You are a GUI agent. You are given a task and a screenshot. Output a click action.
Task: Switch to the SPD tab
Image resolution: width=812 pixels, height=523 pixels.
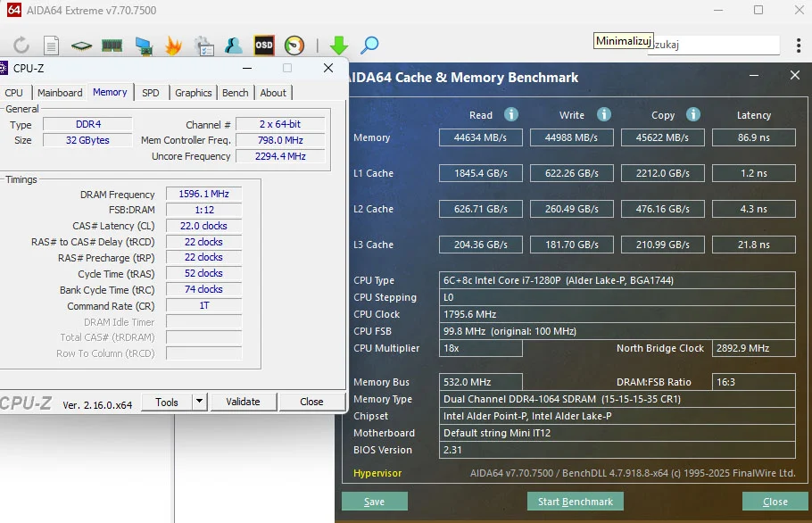click(151, 93)
